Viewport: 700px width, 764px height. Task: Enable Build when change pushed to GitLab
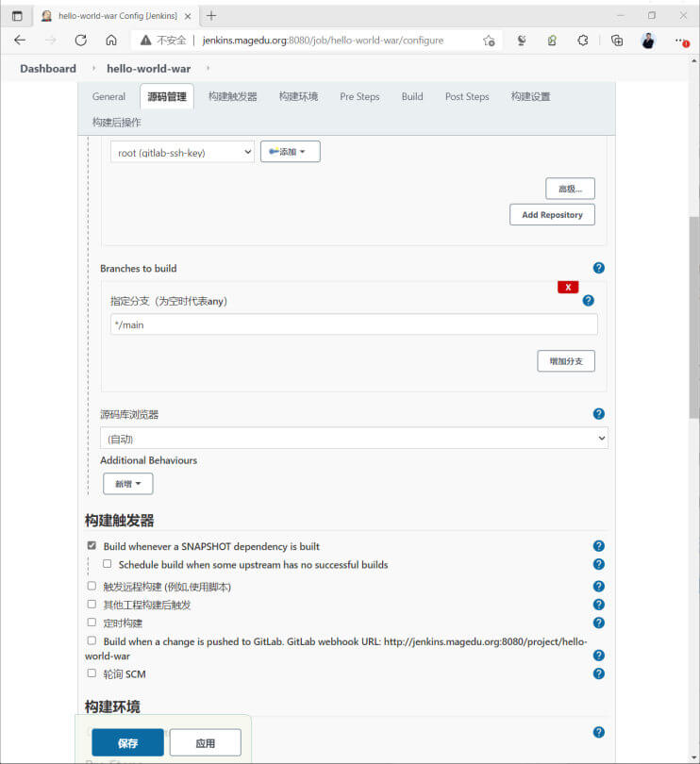click(92, 640)
